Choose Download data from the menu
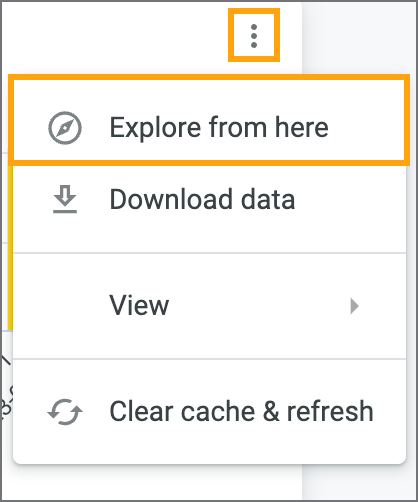 [x=209, y=199]
